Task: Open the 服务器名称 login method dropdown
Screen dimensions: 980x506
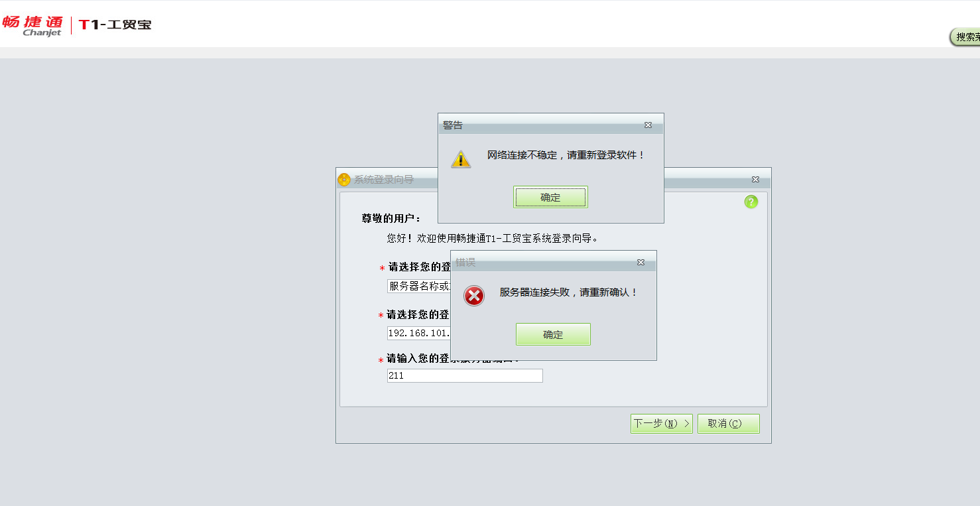Action: coord(419,286)
